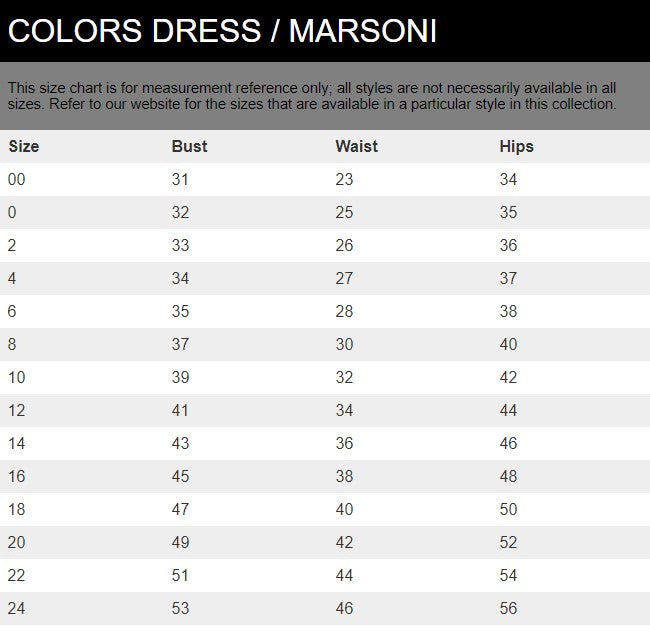Select the size 24 row label
The width and height of the screenshot is (650, 636).
[x=16, y=608]
